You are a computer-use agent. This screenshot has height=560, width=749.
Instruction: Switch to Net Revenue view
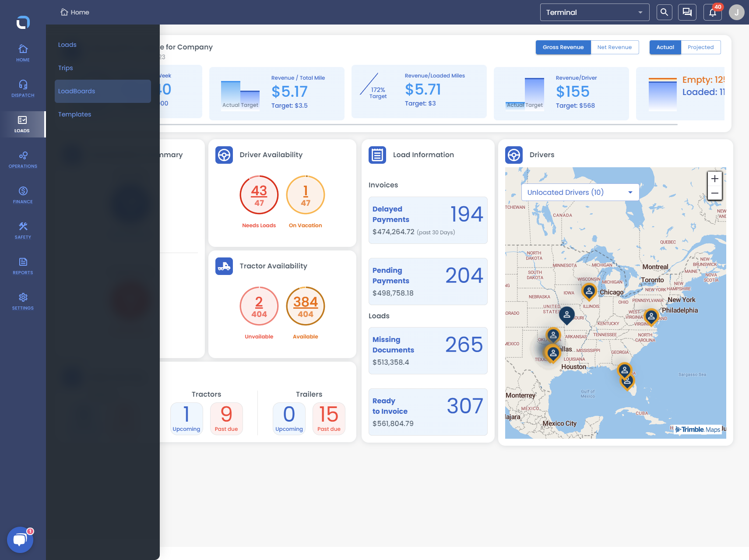click(615, 47)
